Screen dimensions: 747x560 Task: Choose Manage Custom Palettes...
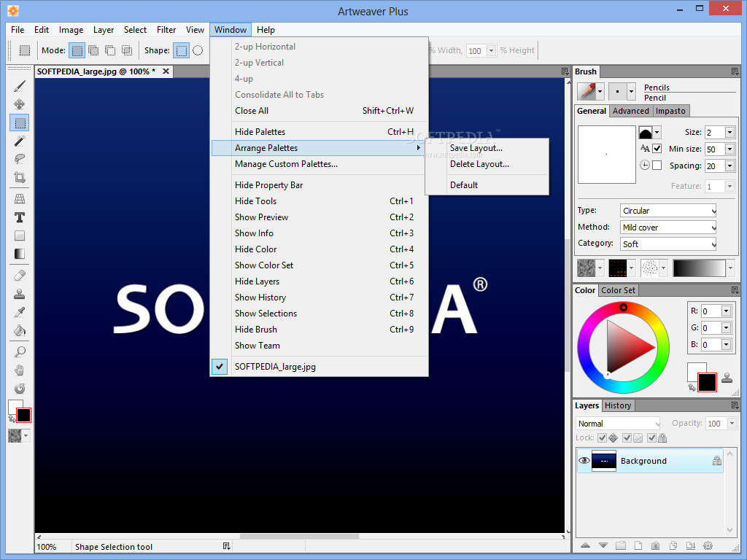[x=320, y=164]
